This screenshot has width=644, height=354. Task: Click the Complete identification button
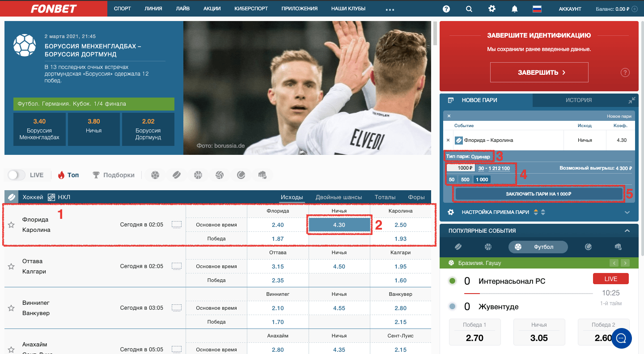[539, 72]
